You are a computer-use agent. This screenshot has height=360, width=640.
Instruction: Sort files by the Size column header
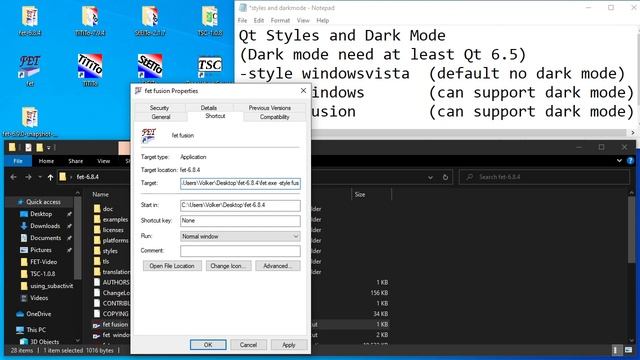pyautogui.click(x=360, y=195)
